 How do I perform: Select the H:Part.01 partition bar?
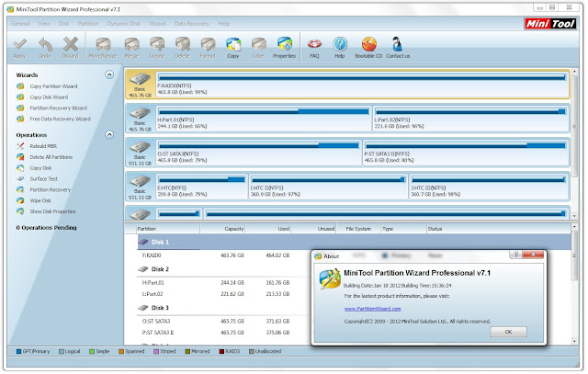click(264, 119)
